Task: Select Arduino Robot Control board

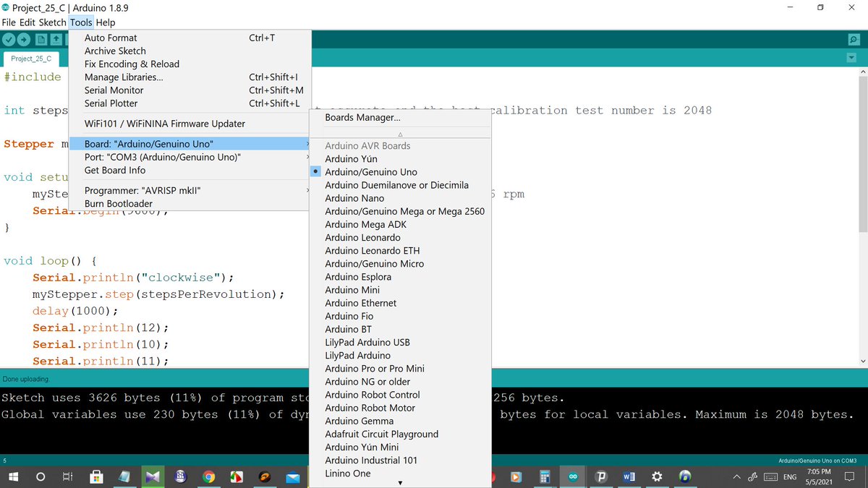Action: pos(400,395)
